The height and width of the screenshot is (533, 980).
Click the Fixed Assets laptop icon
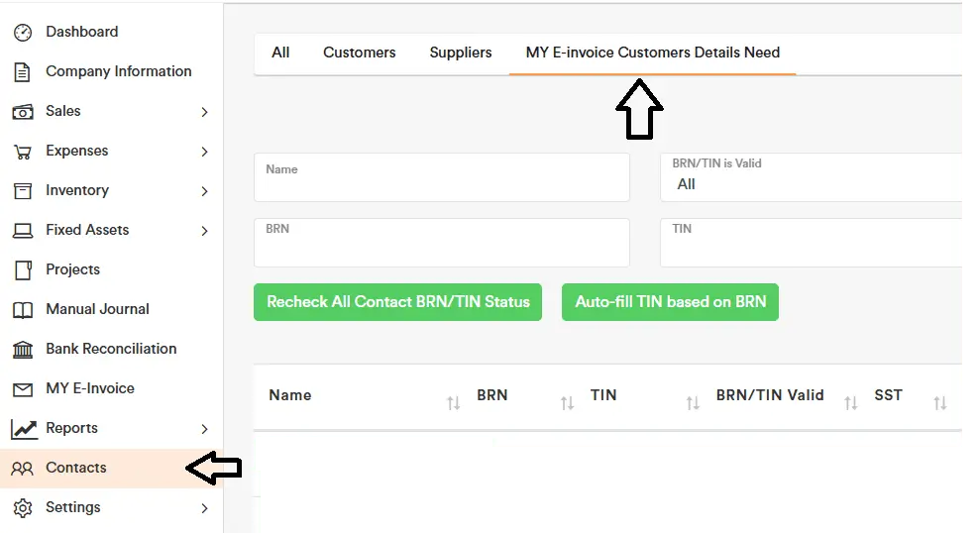point(22,231)
